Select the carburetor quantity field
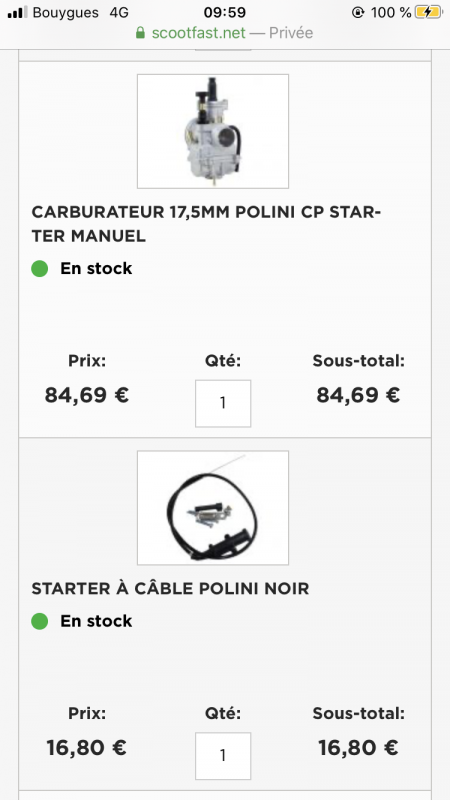 click(223, 403)
